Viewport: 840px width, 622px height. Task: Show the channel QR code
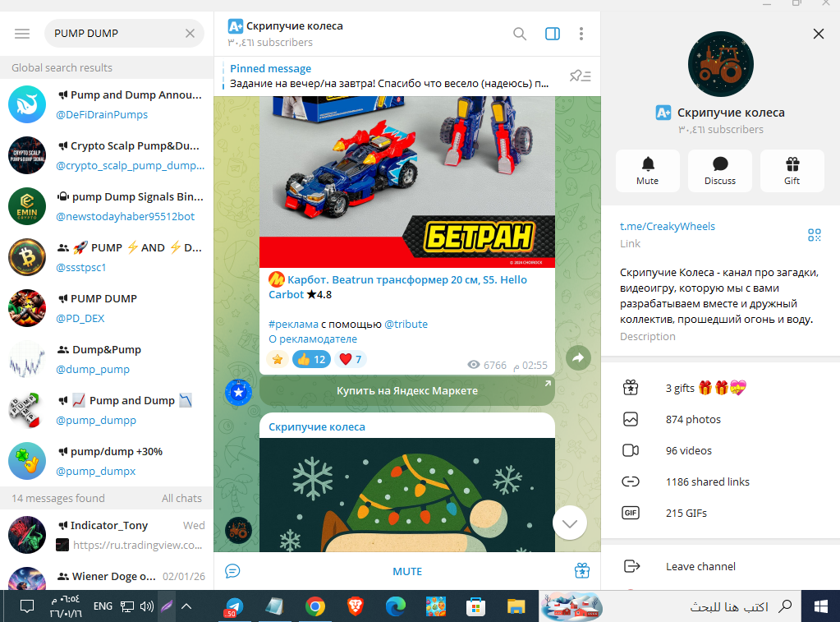point(815,235)
